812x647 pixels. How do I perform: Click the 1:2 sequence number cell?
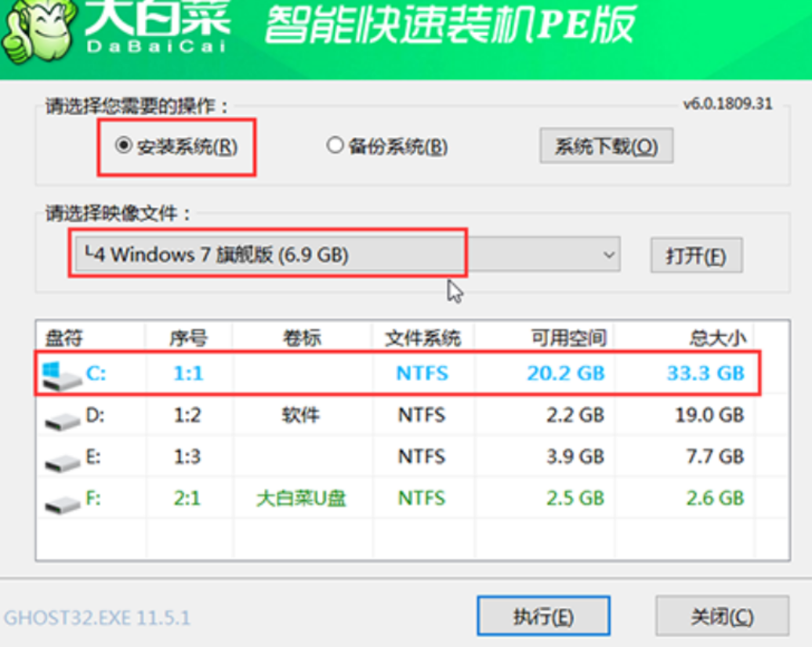[187, 415]
